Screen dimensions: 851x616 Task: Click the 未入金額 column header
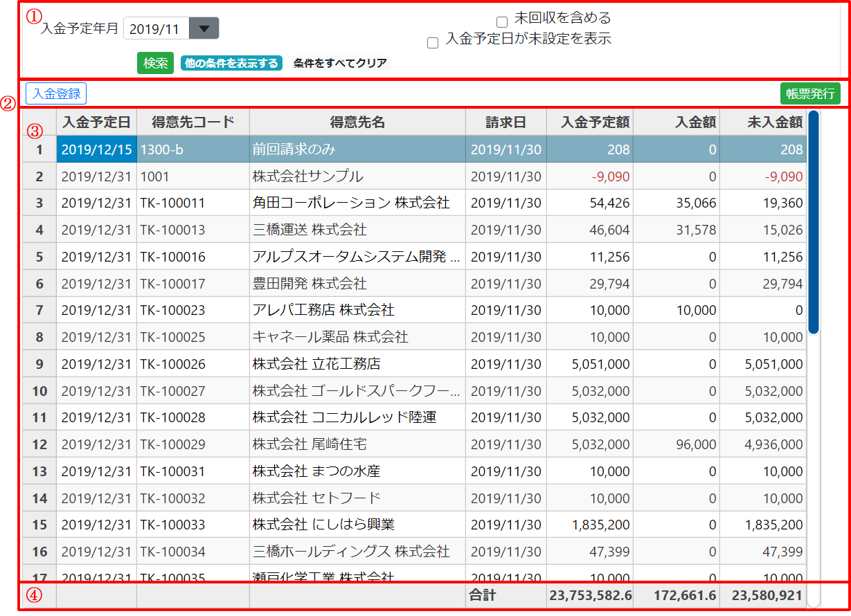pos(763,123)
